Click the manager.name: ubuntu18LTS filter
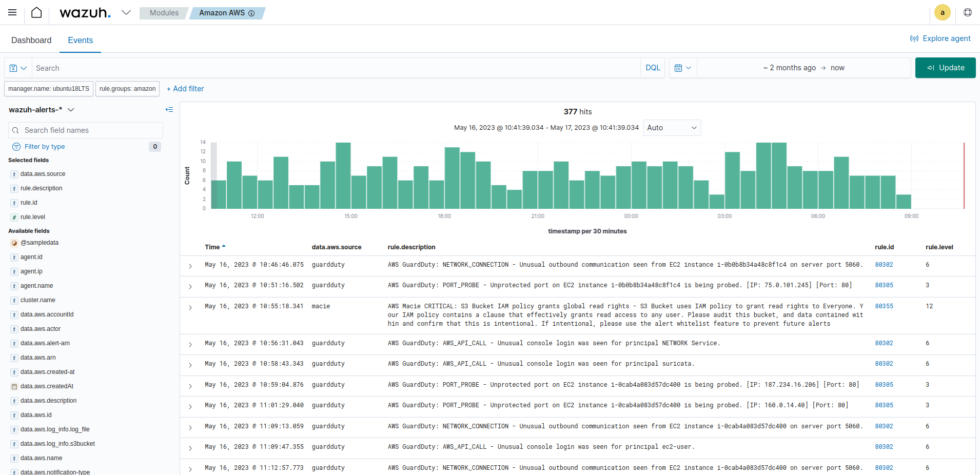The height and width of the screenshot is (475, 980). click(x=49, y=89)
